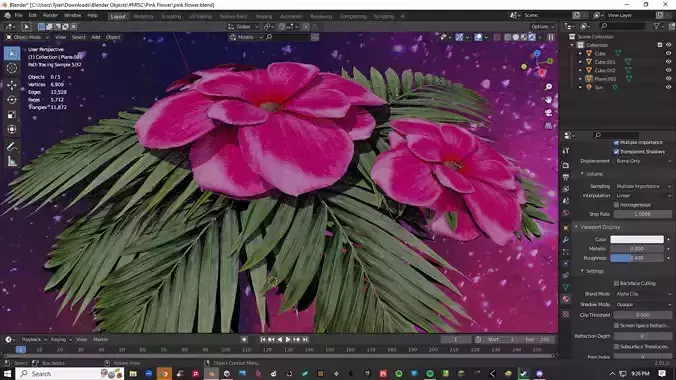The width and height of the screenshot is (676, 380).
Task: Hide the Sun light in outliner
Action: 668,87
